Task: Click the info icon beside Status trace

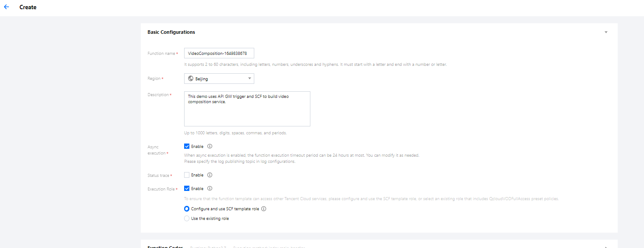Action: [x=210, y=175]
